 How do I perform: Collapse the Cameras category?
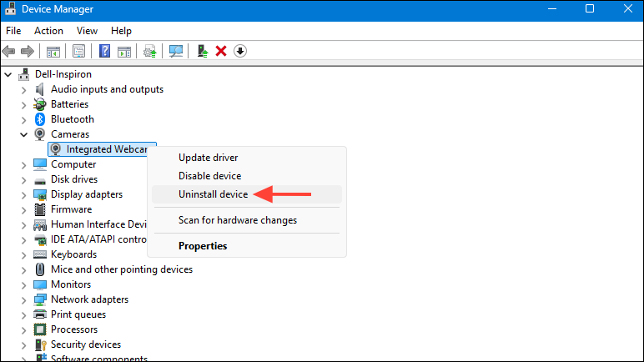click(23, 134)
